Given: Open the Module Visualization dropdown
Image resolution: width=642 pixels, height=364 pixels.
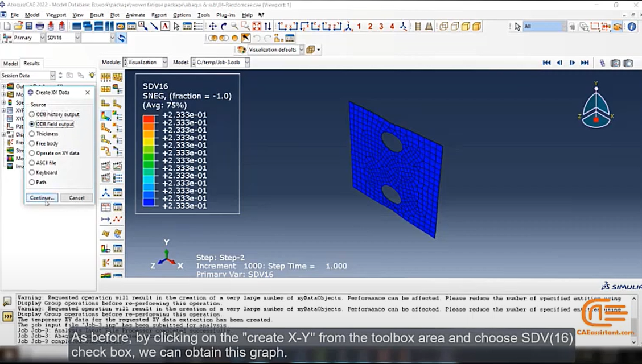Looking at the screenshot, I should pos(145,62).
